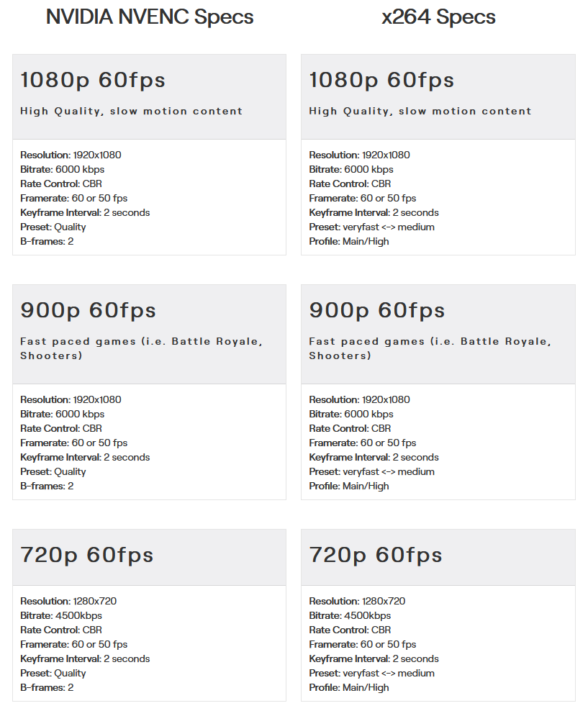Select the Framerate line in x264 720p card
This screenshot has height=711, width=588.
pos(362,645)
